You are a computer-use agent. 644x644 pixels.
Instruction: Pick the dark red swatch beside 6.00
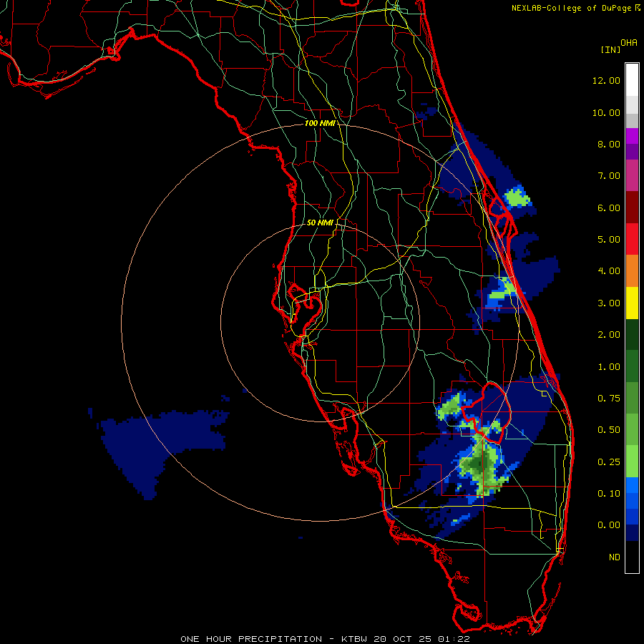click(x=632, y=208)
